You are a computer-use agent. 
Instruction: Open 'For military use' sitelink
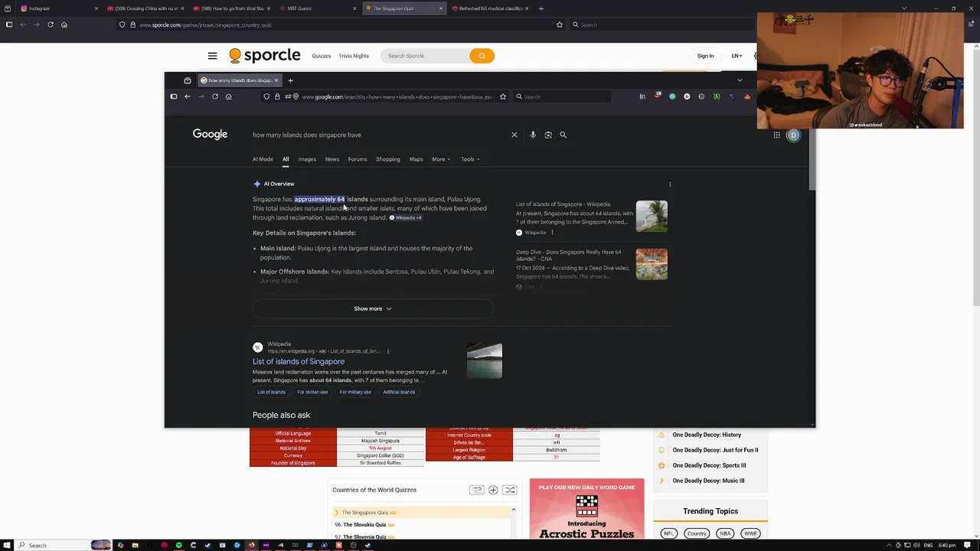355,392
